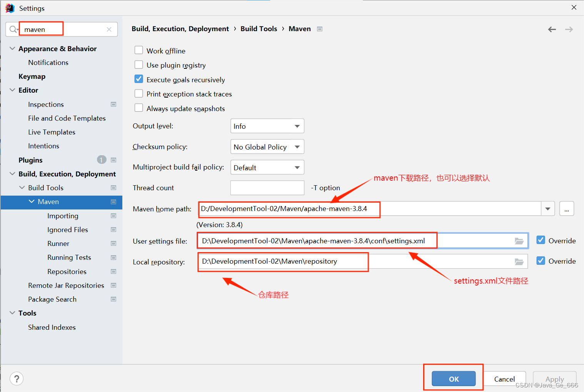Go forward with right arrow
584x392 pixels.
click(569, 30)
